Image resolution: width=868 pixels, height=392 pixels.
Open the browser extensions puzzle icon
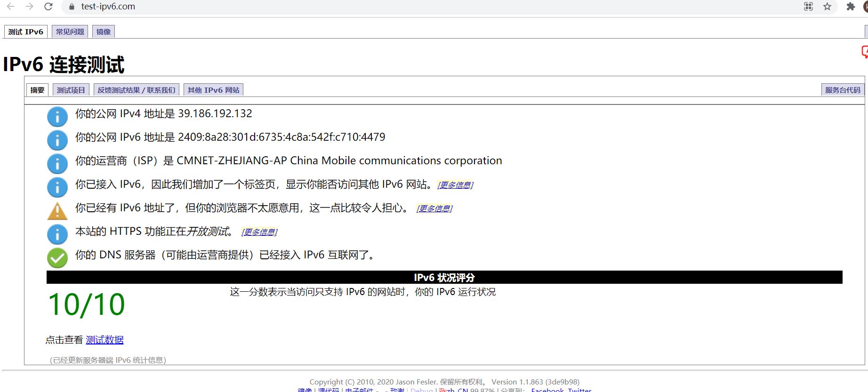[x=850, y=7]
